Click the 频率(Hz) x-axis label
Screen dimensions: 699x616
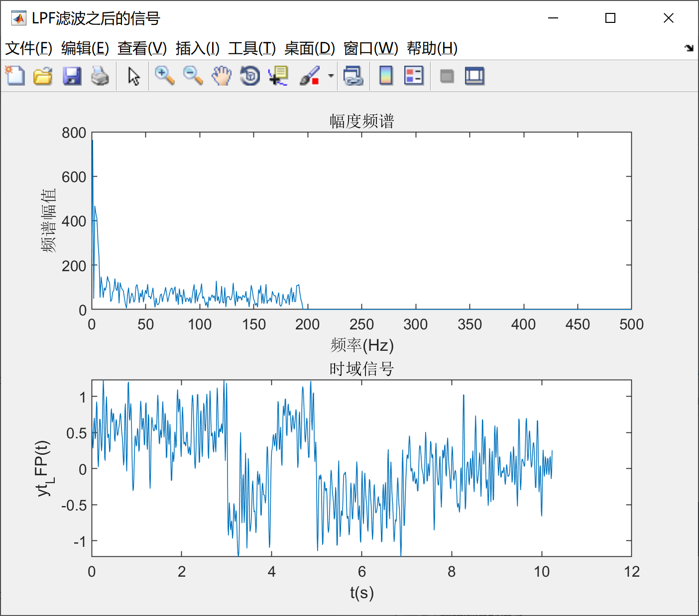[x=362, y=345]
